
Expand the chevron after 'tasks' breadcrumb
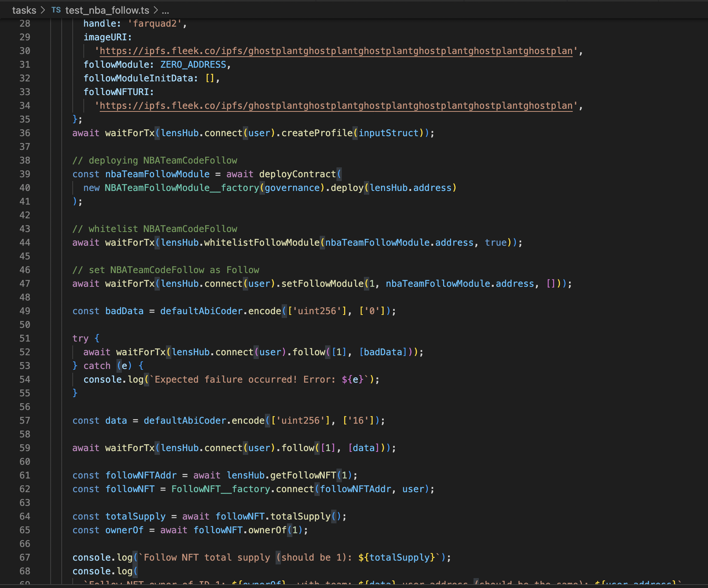coord(43,10)
